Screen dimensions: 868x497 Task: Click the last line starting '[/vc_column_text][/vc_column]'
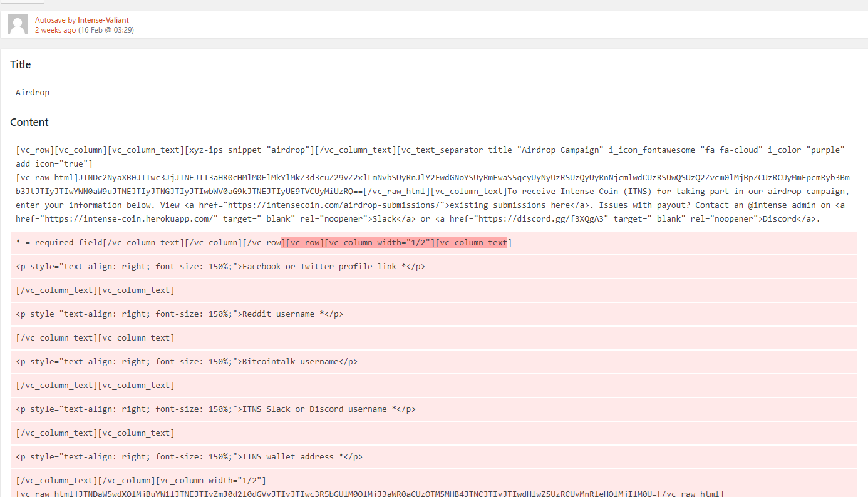tap(141, 481)
